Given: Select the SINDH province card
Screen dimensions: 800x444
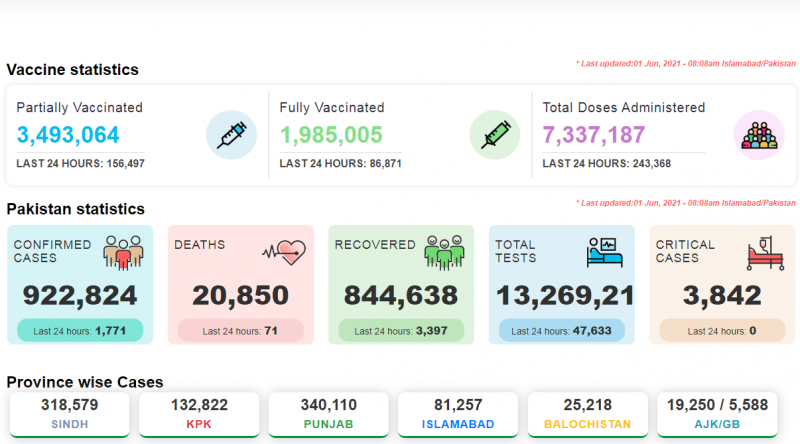Looking at the screenshot, I should (x=69, y=414).
